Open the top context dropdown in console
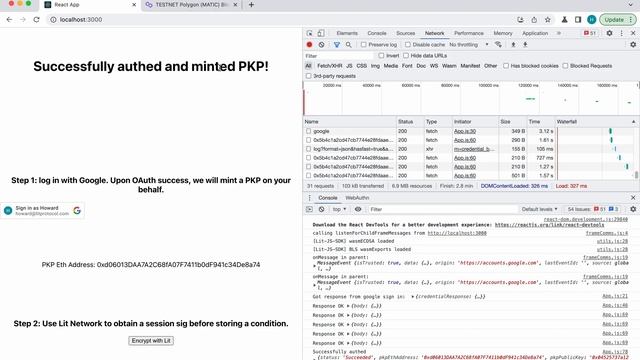The image size is (640, 360). point(339,209)
